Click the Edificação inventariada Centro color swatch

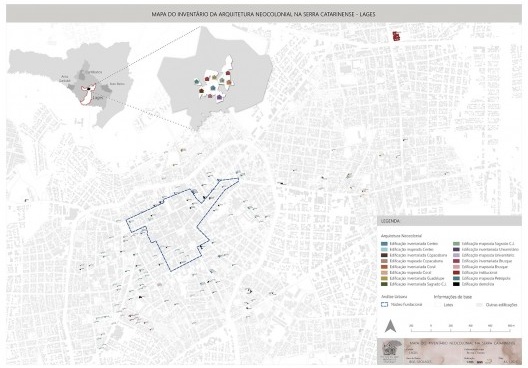click(384, 244)
